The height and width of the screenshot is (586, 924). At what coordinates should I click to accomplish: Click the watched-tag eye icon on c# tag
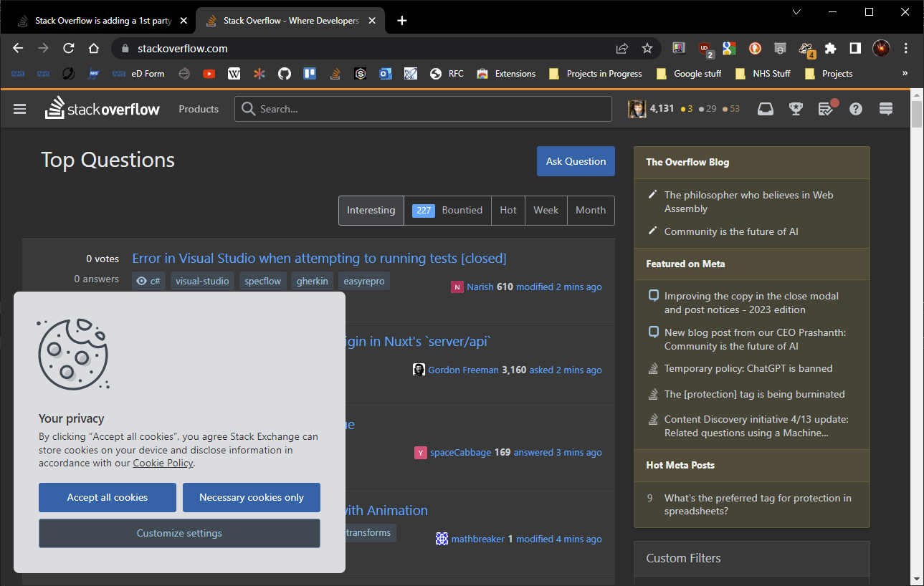(x=142, y=282)
